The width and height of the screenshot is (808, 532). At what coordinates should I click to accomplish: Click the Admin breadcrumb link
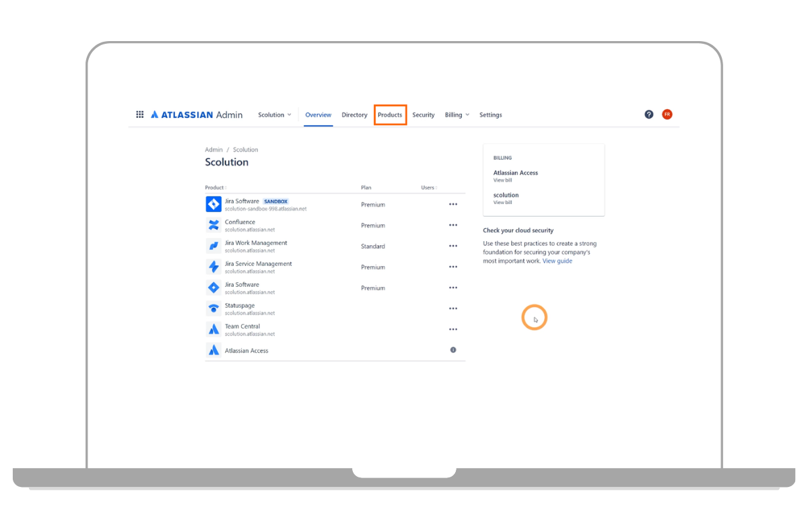213,149
